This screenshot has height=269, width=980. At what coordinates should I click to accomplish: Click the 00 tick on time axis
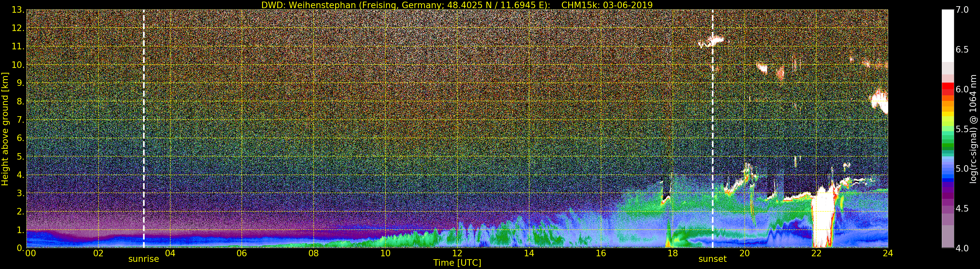point(30,253)
